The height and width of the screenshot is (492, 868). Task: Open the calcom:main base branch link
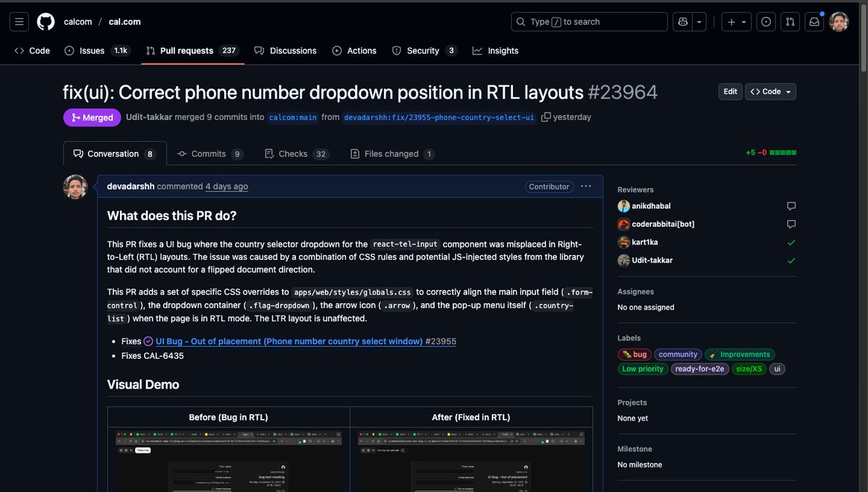coord(293,117)
